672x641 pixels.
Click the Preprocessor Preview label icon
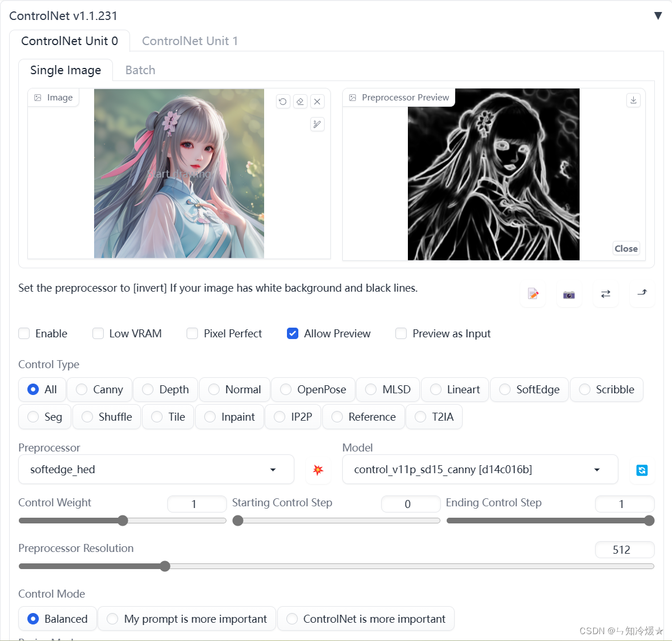(353, 98)
